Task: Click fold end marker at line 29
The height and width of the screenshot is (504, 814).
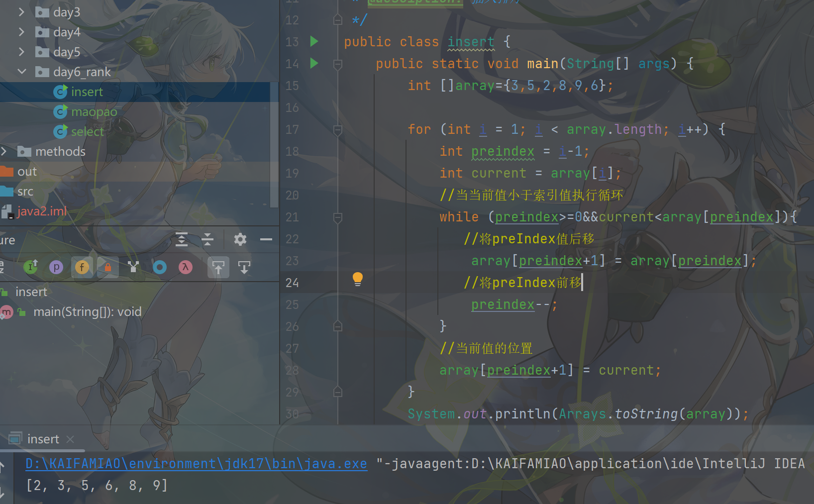Action: coord(338,392)
